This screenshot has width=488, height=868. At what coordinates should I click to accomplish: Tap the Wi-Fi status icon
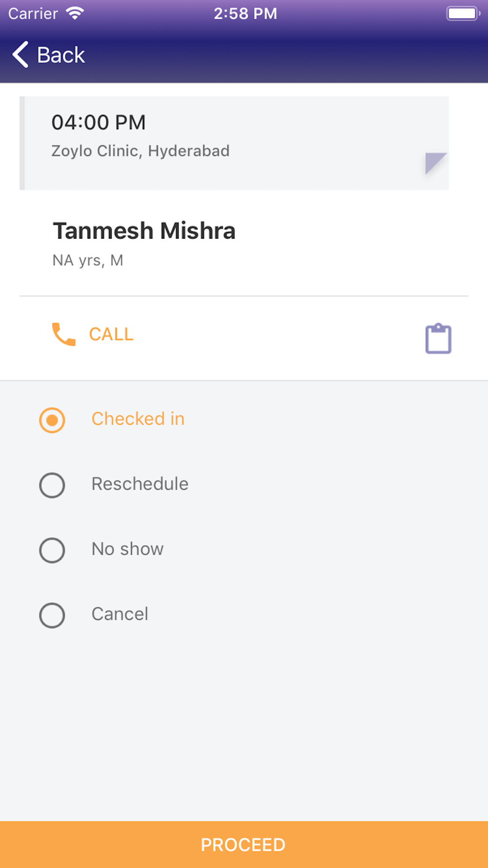coord(75,13)
